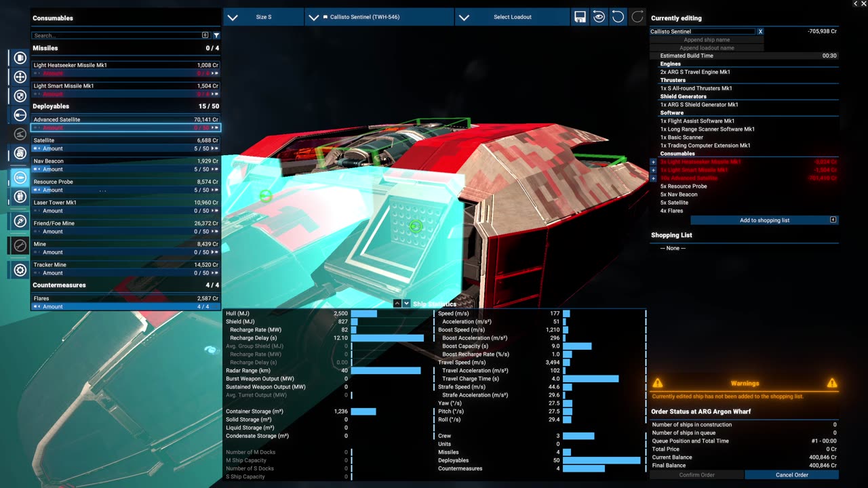Edit the Callisto Sentinel ship name field

[x=703, y=31]
